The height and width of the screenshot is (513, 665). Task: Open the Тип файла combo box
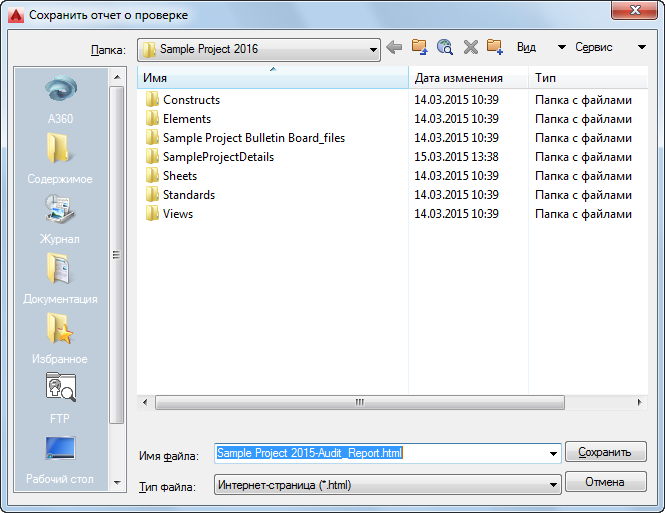[x=388, y=485]
